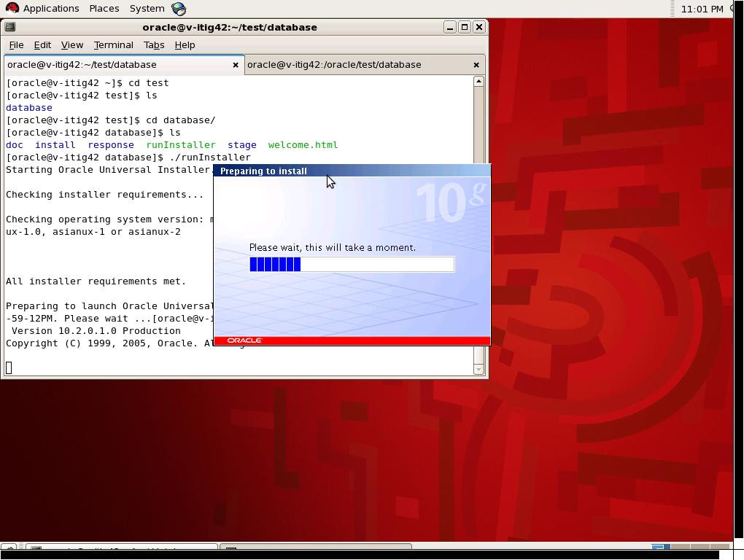744x560 pixels.
Task: Click 'stage' in the ls output
Action: pyautogui.click(x=242, y=144)
